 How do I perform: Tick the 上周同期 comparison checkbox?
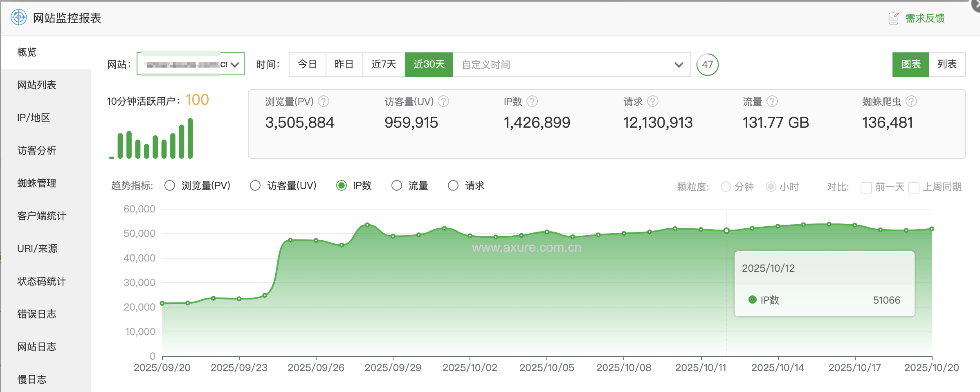[914, 187]
